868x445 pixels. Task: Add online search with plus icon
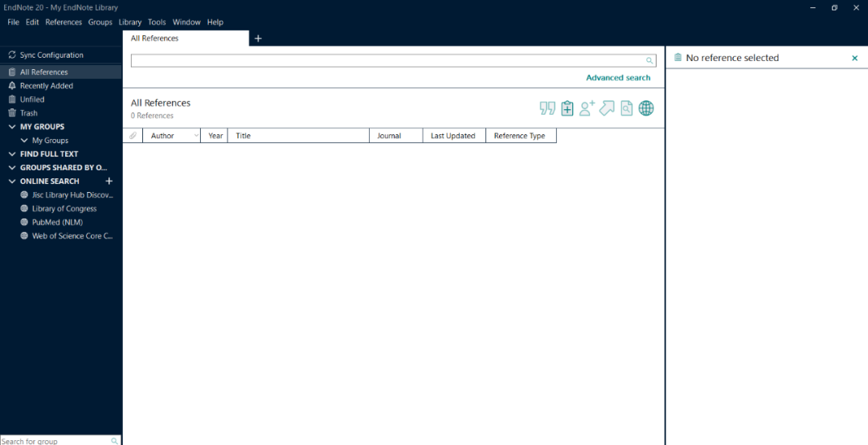point(109,181)
